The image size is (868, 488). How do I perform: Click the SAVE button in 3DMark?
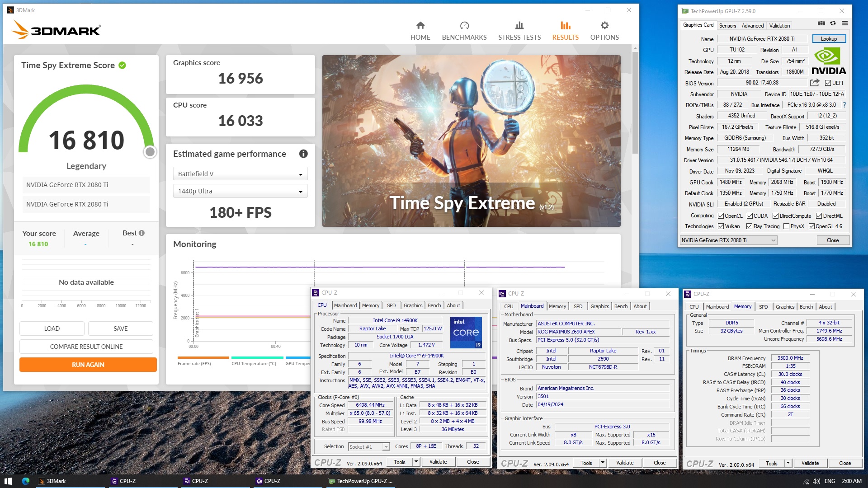(x=121, y=328)
